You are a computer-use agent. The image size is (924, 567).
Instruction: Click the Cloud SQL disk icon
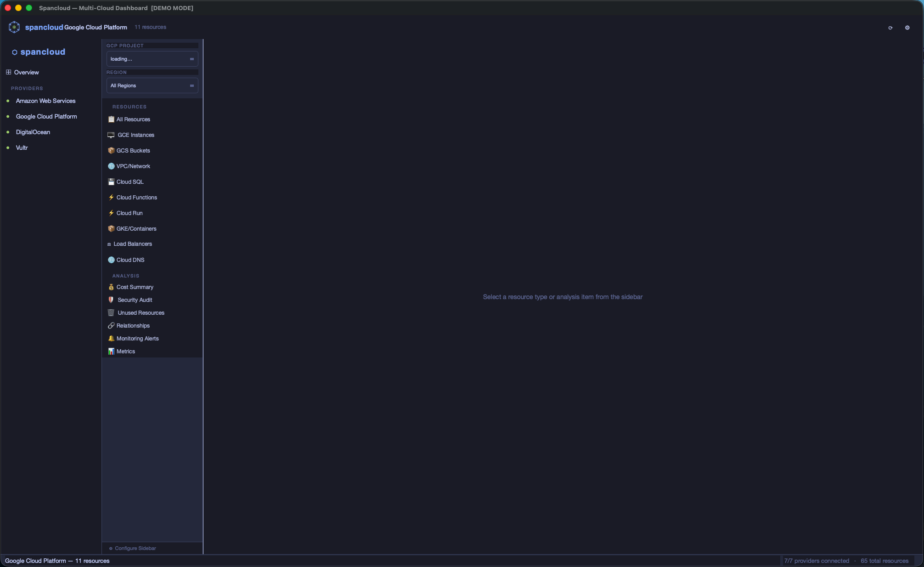[x=111, y=182]
